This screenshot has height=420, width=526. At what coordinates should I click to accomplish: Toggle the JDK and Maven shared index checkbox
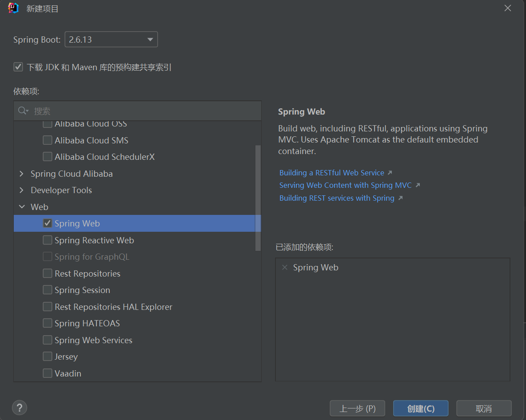tap(18, 67)
